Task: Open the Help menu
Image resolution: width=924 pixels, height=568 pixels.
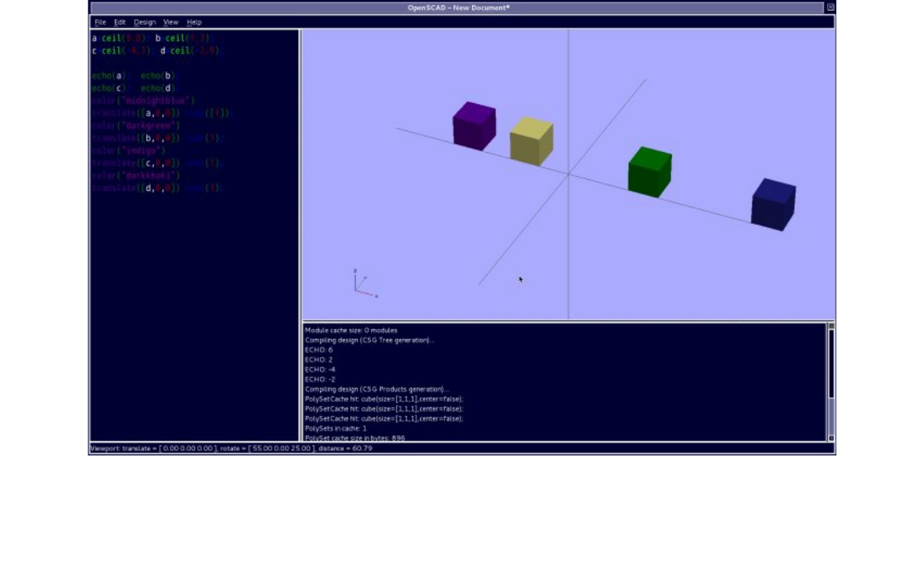Action: pos(194,22)
